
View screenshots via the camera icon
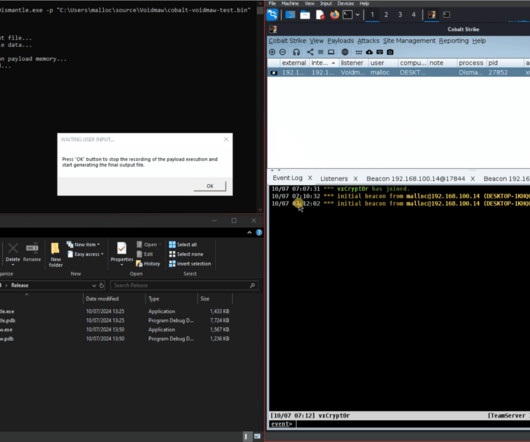click(390, 52)
